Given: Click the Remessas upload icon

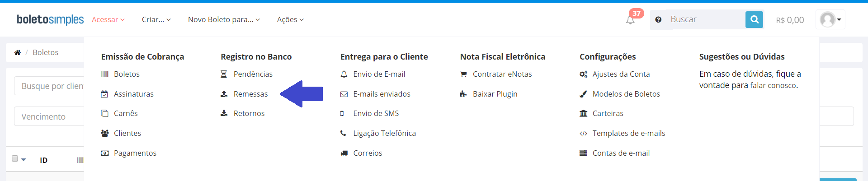Looking at the screenshot, I should tap(224, 94).
